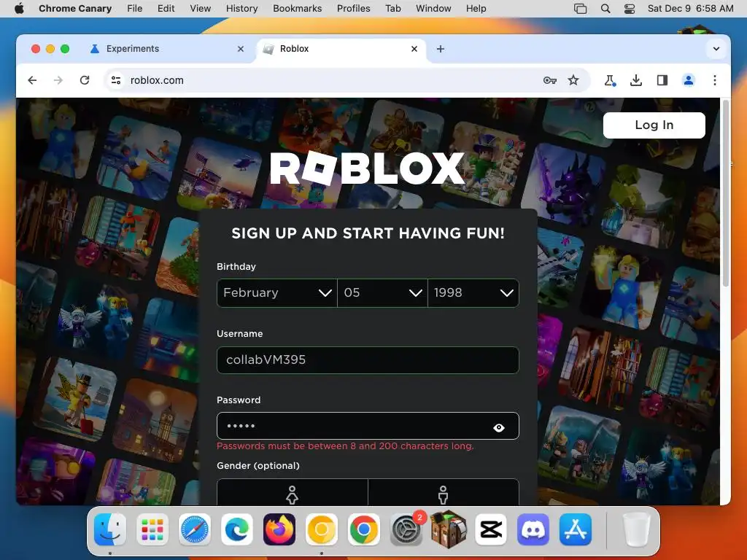Open a new tab with plus button
The width and height of the screenshot is (747, 560).
coord(441,49)
